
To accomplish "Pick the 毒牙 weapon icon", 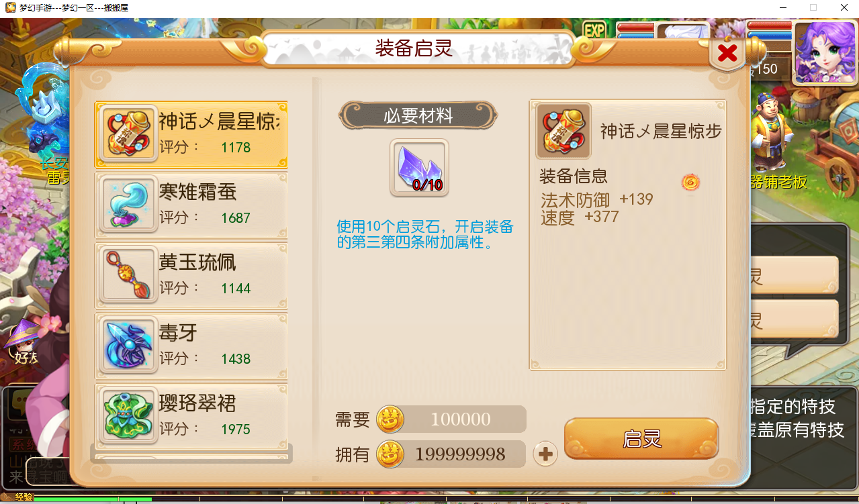I will (128, 345).
